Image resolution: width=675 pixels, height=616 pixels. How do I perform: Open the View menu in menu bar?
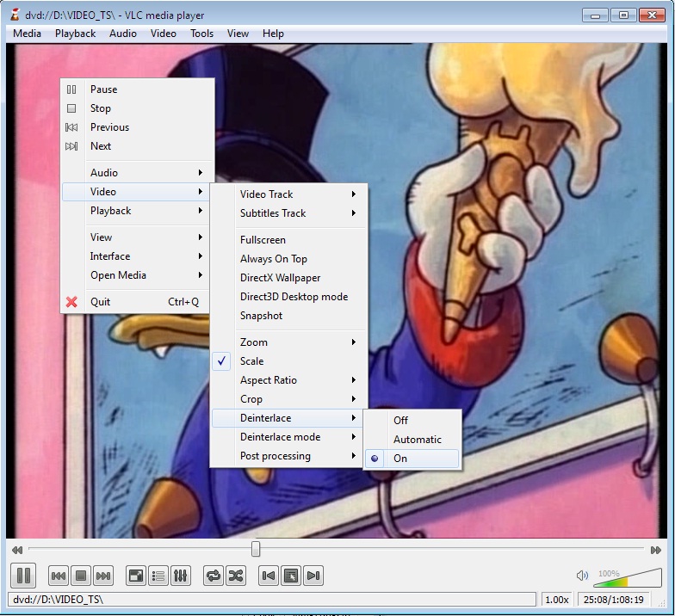[x=238, y=34]
